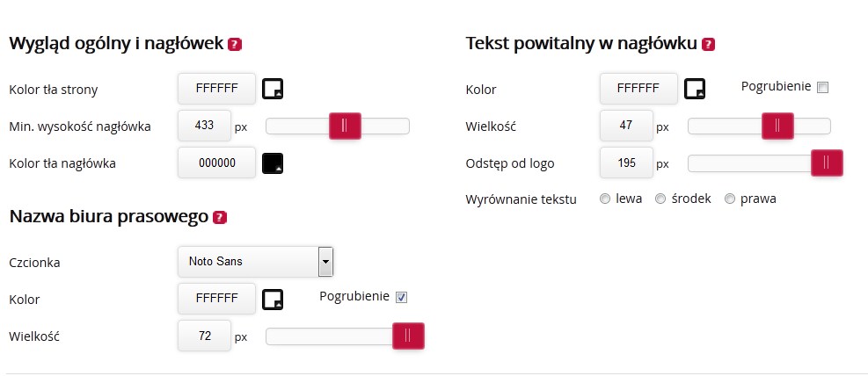Open black color swatch for Kolor tła nagłówka
The height and width of the screenshot is (376, 868).
coord(273,163)
